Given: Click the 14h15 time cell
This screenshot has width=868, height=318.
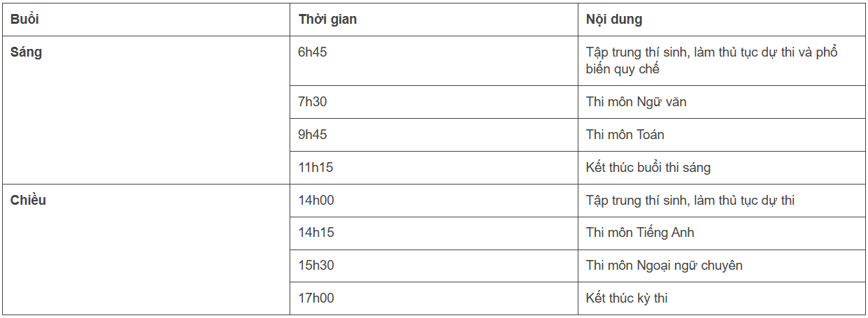Looking at the screenshot, I should [316, 233].
